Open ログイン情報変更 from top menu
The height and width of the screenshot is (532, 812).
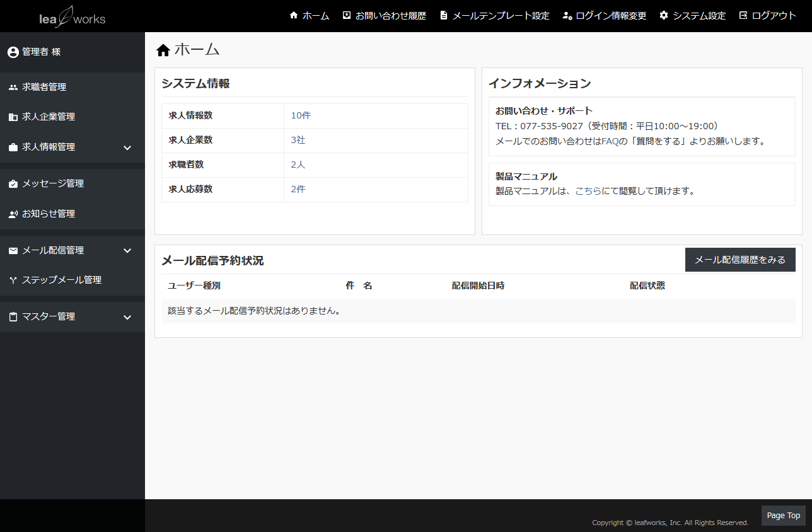[610, 16]
